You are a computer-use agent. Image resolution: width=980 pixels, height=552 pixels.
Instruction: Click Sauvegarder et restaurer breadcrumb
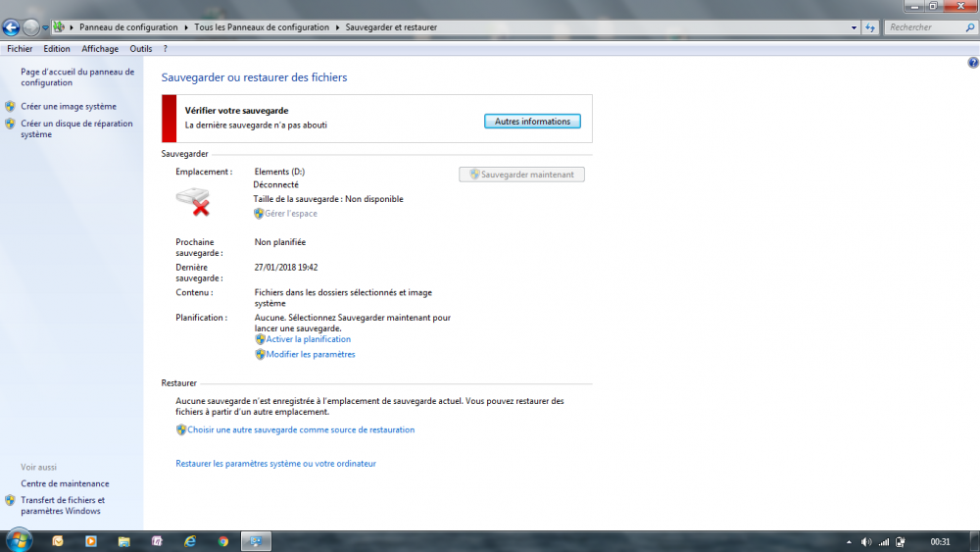pos(391,27)
